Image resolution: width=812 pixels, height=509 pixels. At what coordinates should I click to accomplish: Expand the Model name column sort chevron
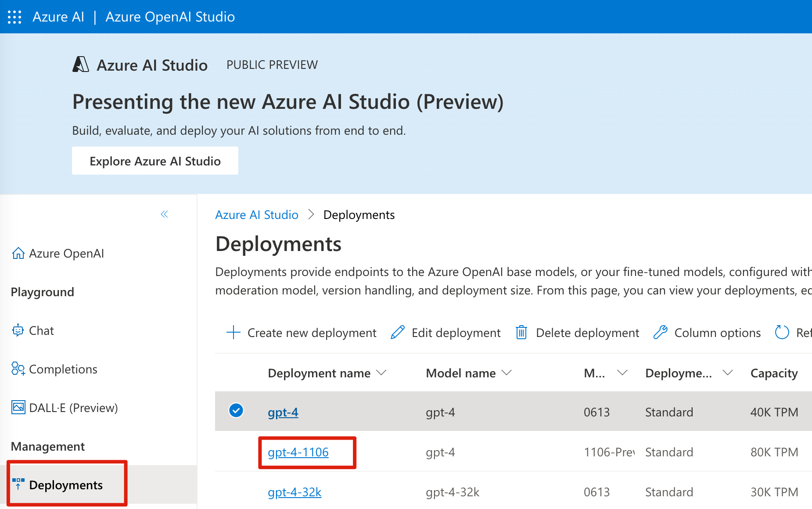[x=507, y=373]
